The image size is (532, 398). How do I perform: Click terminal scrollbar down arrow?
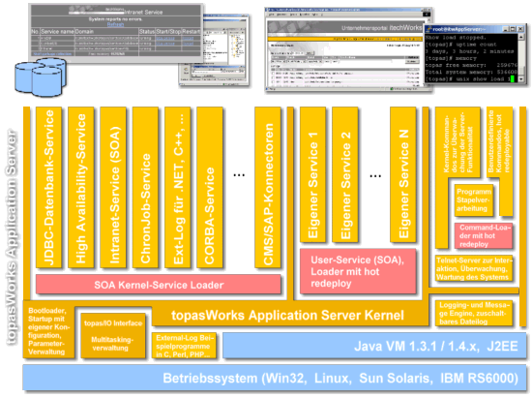[x=521, y=79]
